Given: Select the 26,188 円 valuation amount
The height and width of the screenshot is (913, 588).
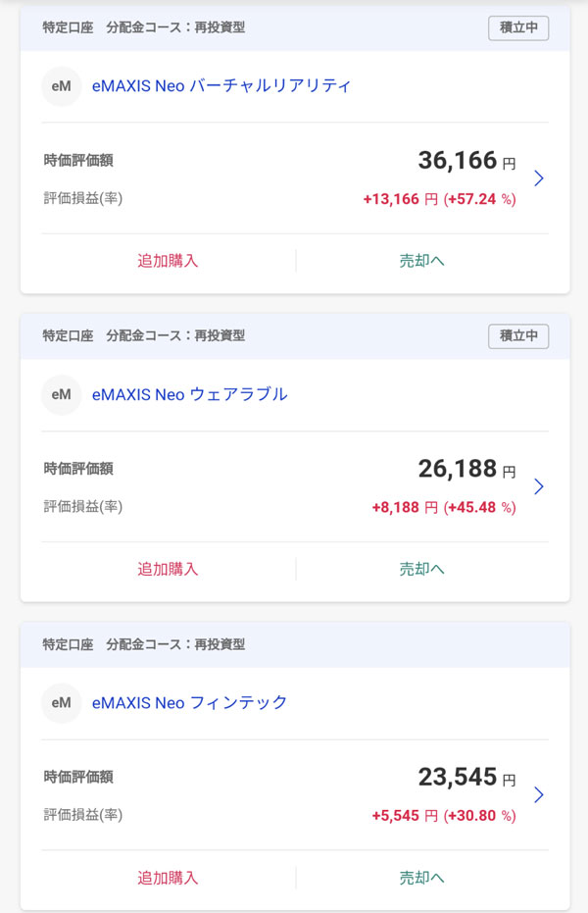Looking at the screenshot, I should pyautogui.click(x=465, y=469).
